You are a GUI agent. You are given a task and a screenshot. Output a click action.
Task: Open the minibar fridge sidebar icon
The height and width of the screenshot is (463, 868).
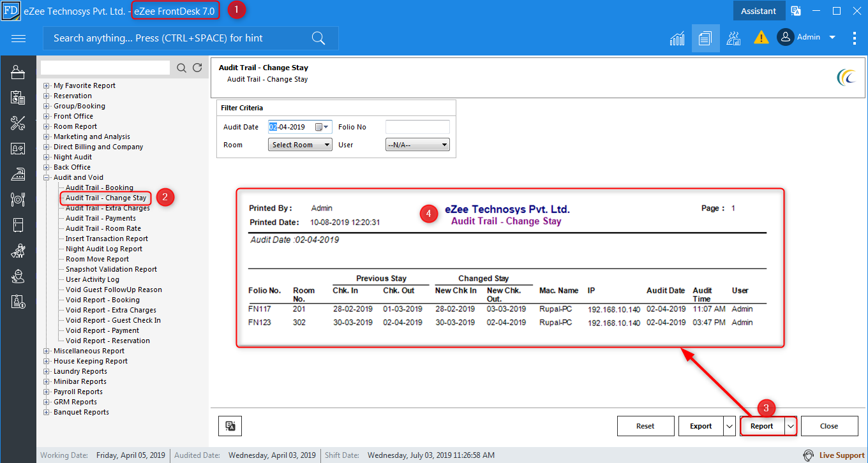pos(18,225)
